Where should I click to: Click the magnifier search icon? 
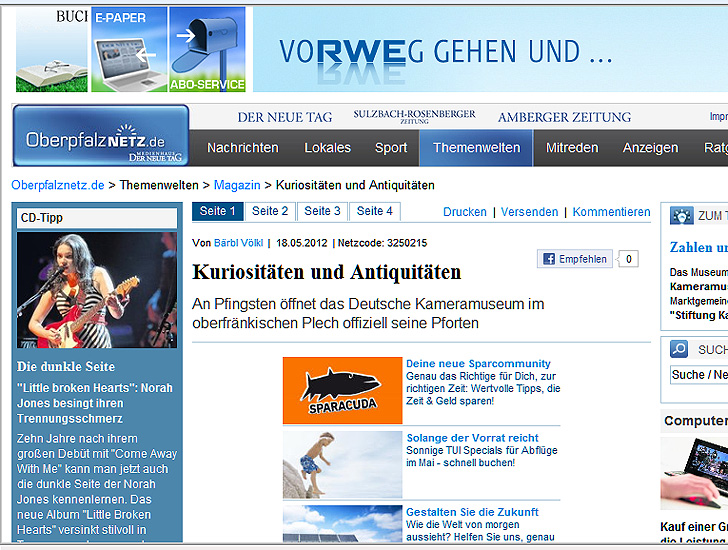679,349
